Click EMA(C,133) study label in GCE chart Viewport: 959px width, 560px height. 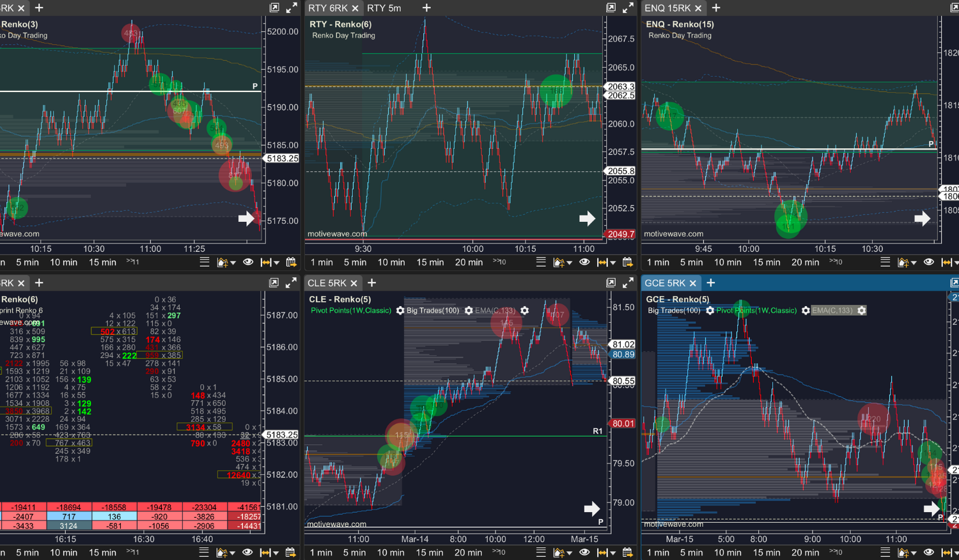click(x=833, y=311)
